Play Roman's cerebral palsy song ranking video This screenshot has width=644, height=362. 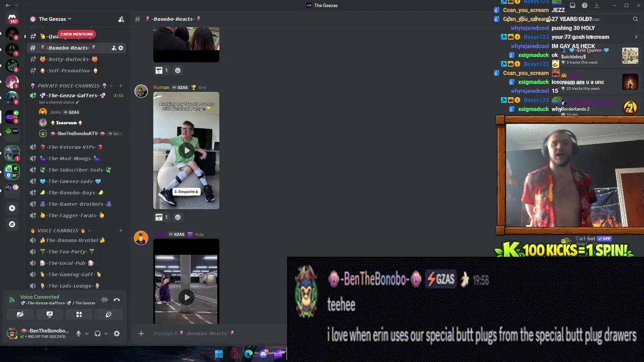(x=186, y=150)
